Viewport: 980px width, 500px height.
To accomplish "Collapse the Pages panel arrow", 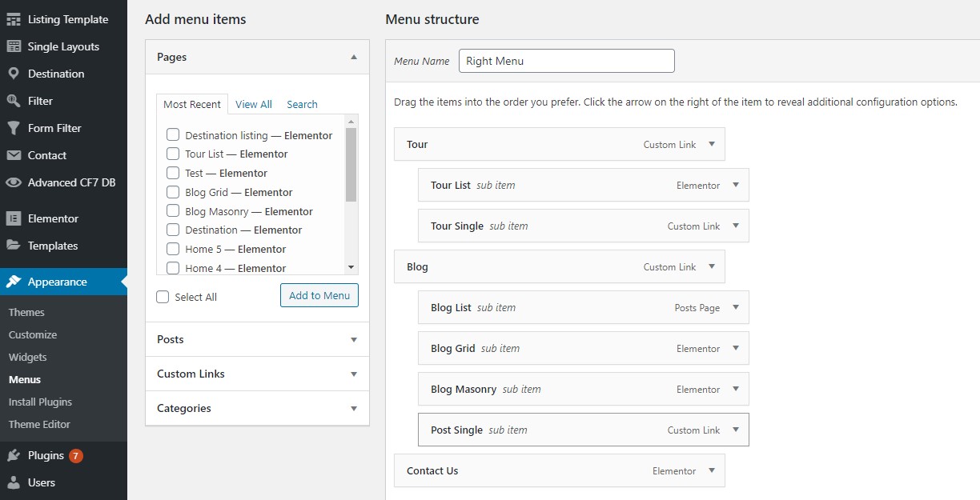I will point(354,58).
